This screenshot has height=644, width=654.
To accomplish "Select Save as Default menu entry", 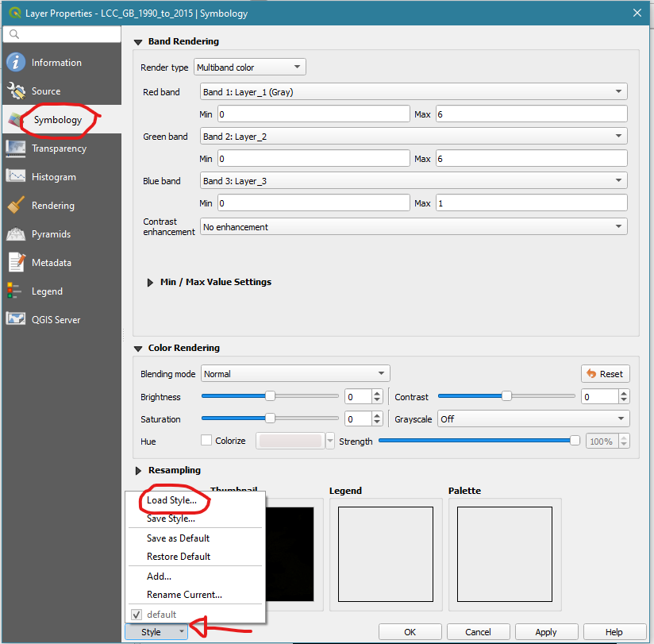I will (178, 538).
